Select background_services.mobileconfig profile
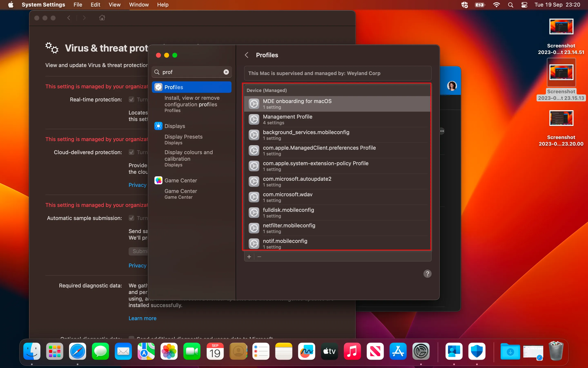The image size is (588, 368). 337,135
